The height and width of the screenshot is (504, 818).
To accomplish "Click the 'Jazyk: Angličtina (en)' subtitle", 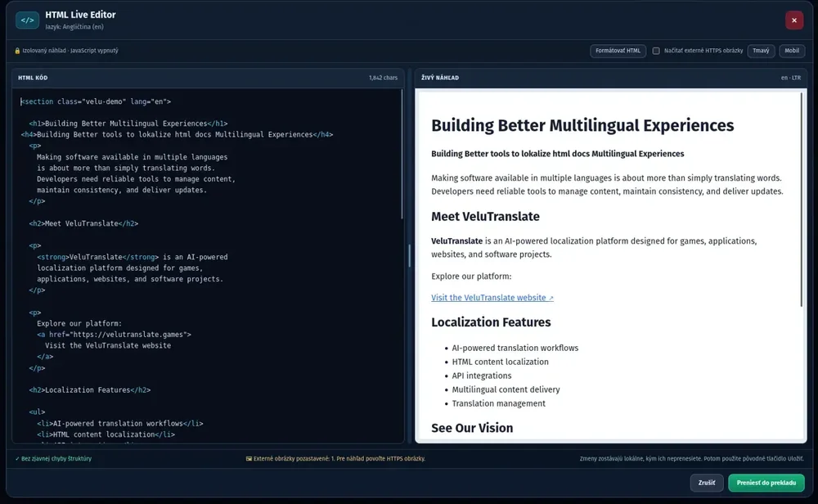I will 74,27.
